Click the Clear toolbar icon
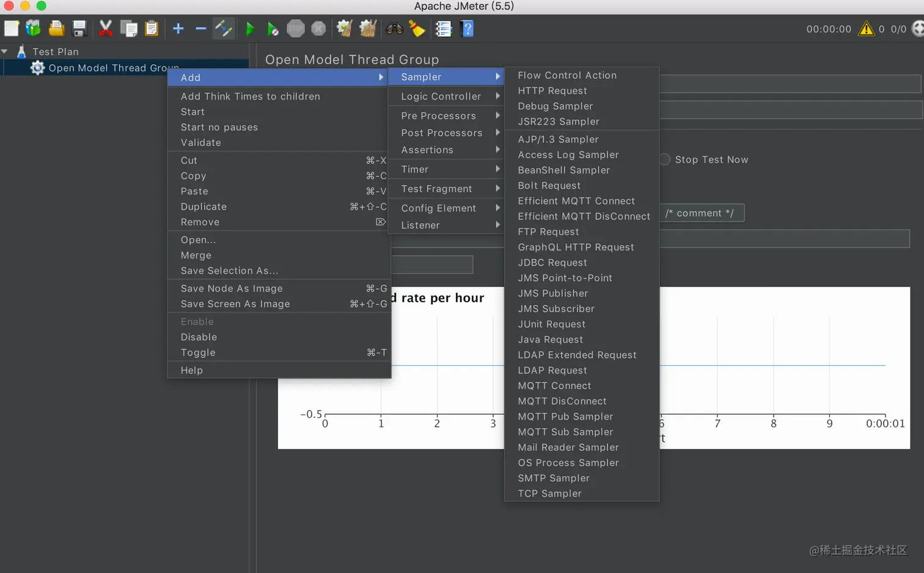The image size is (924, 573). point(345,28)
